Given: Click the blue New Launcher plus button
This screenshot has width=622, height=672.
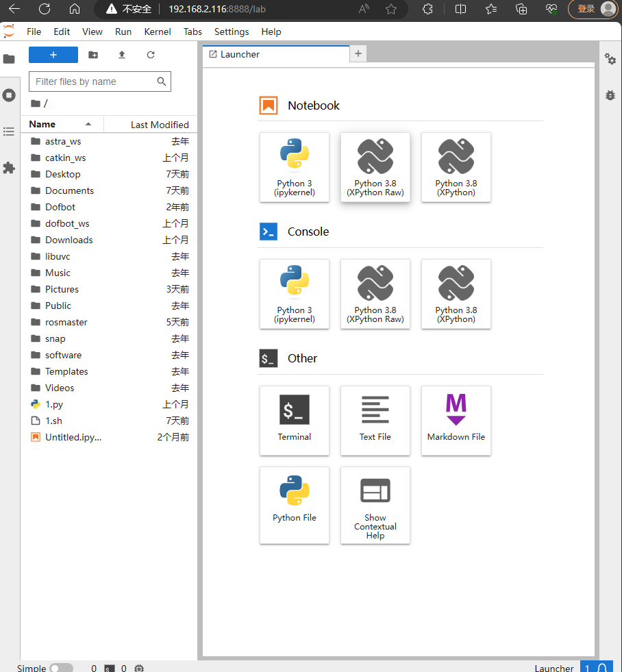Looking at the screenshot, I should click(53, 55).
